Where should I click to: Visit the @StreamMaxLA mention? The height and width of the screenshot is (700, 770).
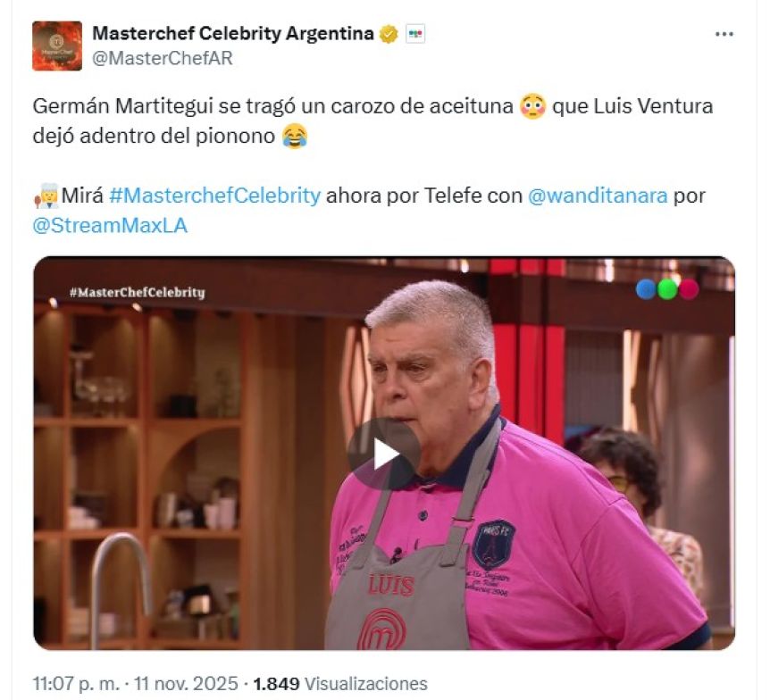tap(110, 225)
